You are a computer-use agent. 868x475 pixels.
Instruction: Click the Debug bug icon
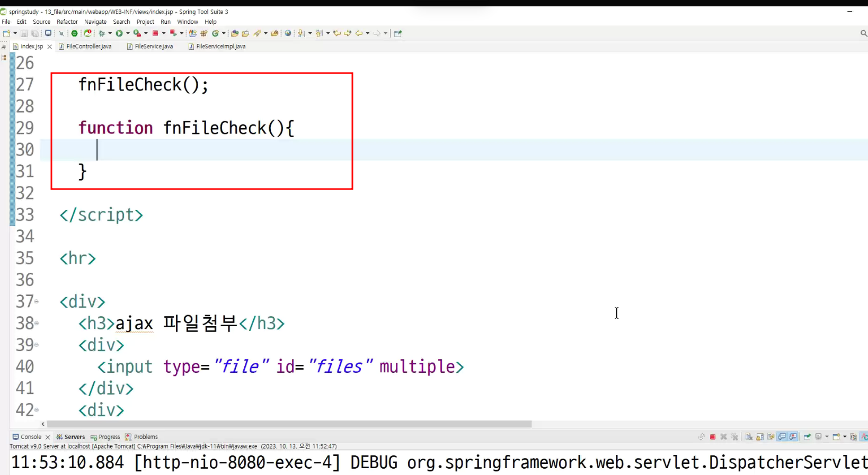101,33
